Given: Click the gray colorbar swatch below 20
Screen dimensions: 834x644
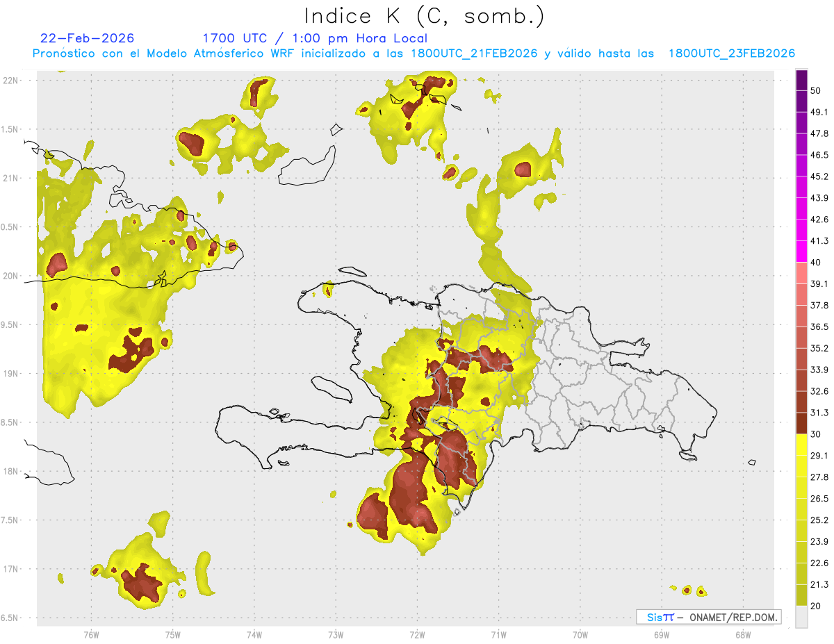Looking at the screenshot, I should [x=802, y=617].
